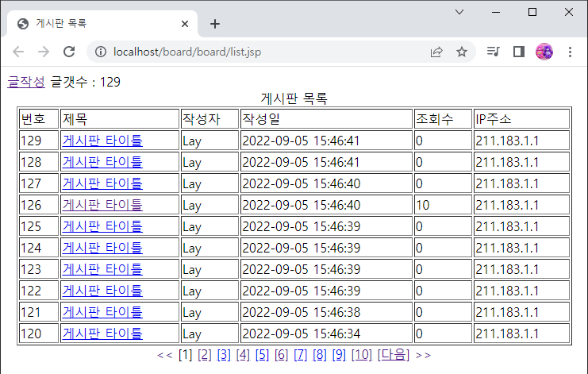
Task: Bookmark this page with the star icon
Action: point(462,52)
